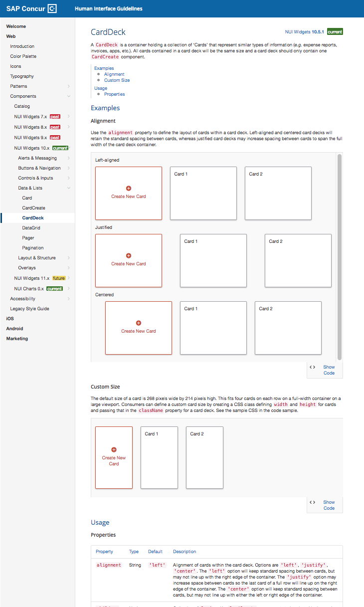This screenshot has height=607, width=364.
Task: Click code brackets icon under Custom Size example
Action: tap(313, 502)
